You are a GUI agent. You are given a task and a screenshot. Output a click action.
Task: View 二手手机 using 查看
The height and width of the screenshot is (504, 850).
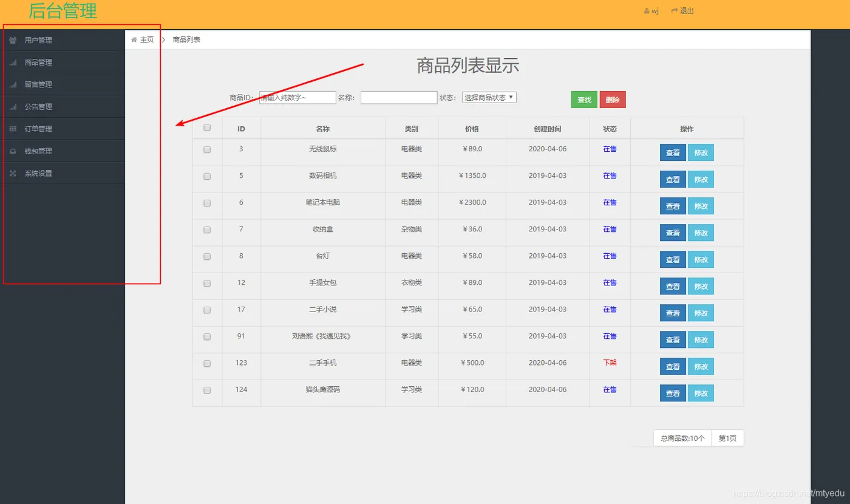pyautogui.click(x=673, y=366)
